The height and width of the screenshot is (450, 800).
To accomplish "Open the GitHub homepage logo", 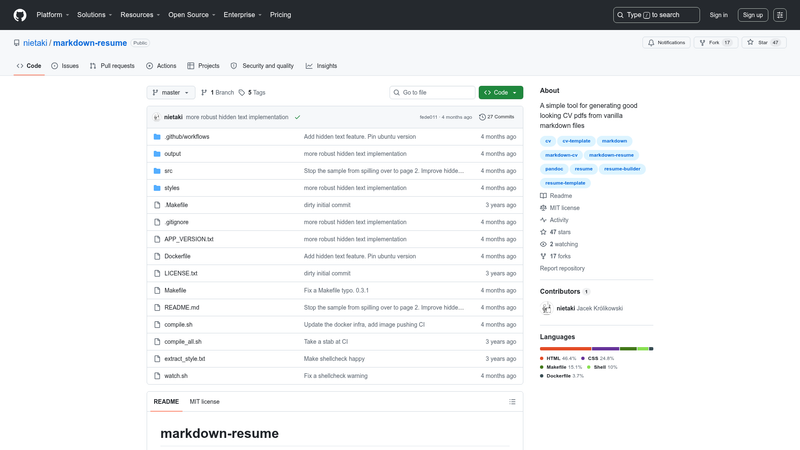I will click(x=20, y=15).
